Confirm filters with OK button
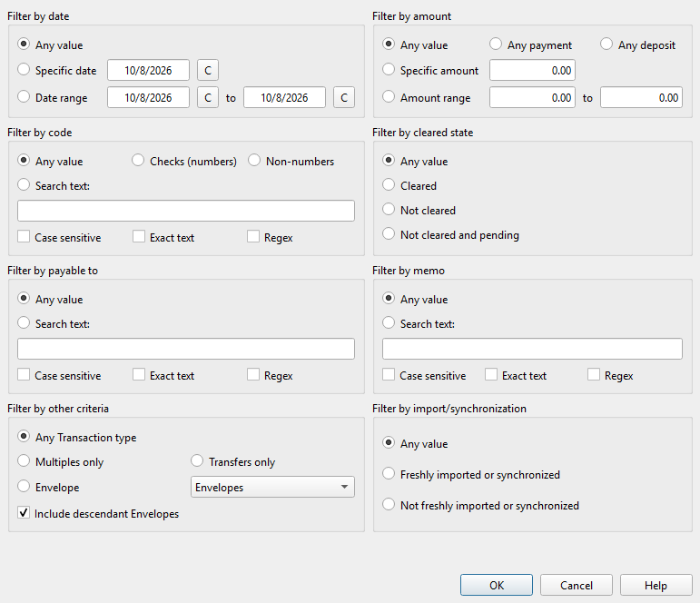Image resolution: width=700 pixels, height=603 pixels. [497, 585]
